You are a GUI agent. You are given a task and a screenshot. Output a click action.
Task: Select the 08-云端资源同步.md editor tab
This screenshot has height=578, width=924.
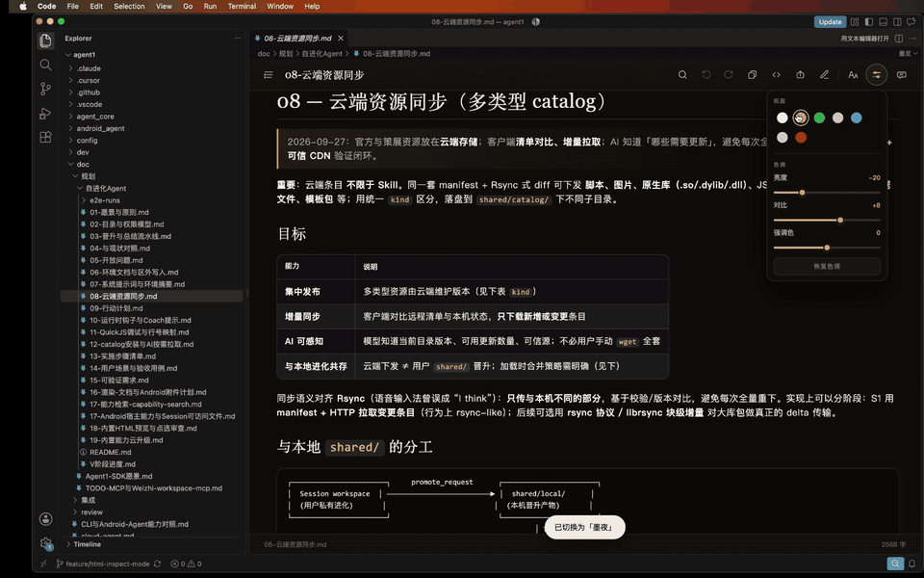pos(297,39)
